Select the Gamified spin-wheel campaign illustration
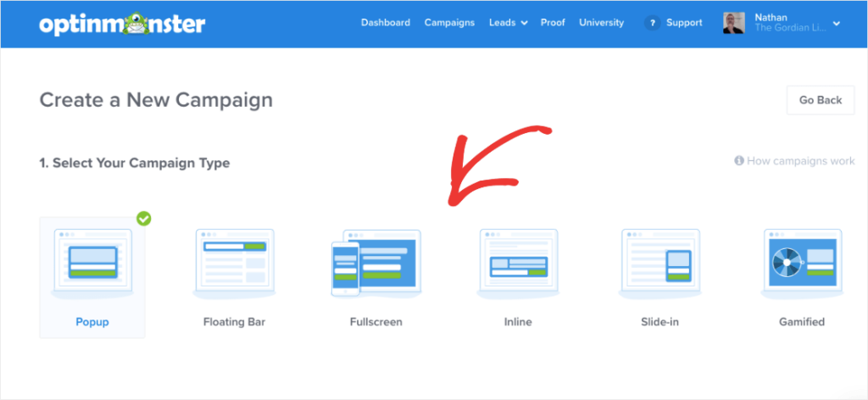The width and height of the screenshot is (868, 400). point(802,264)
